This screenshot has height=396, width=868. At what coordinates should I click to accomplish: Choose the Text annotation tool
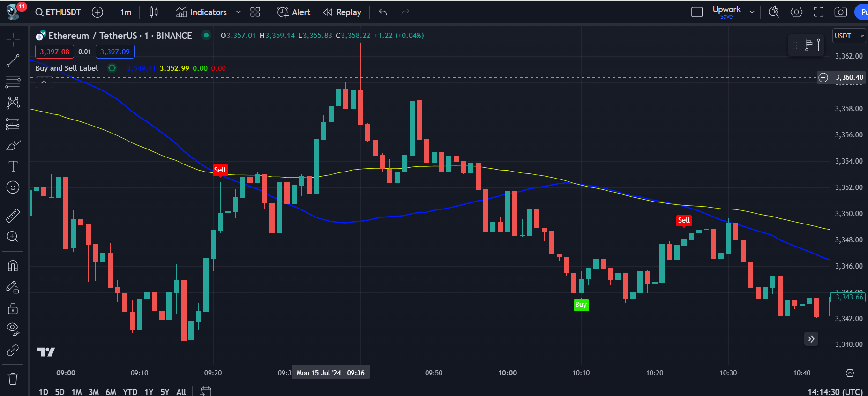(13, 166)
